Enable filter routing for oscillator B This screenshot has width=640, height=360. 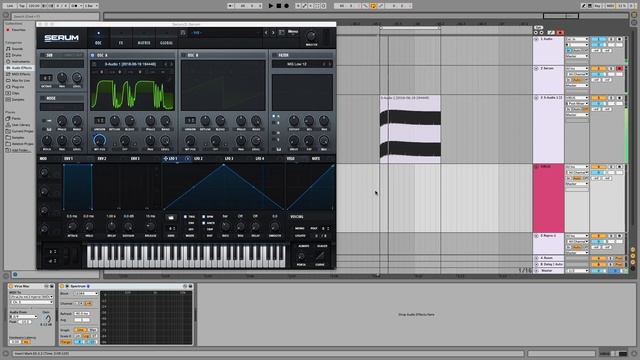coord(274,122)
